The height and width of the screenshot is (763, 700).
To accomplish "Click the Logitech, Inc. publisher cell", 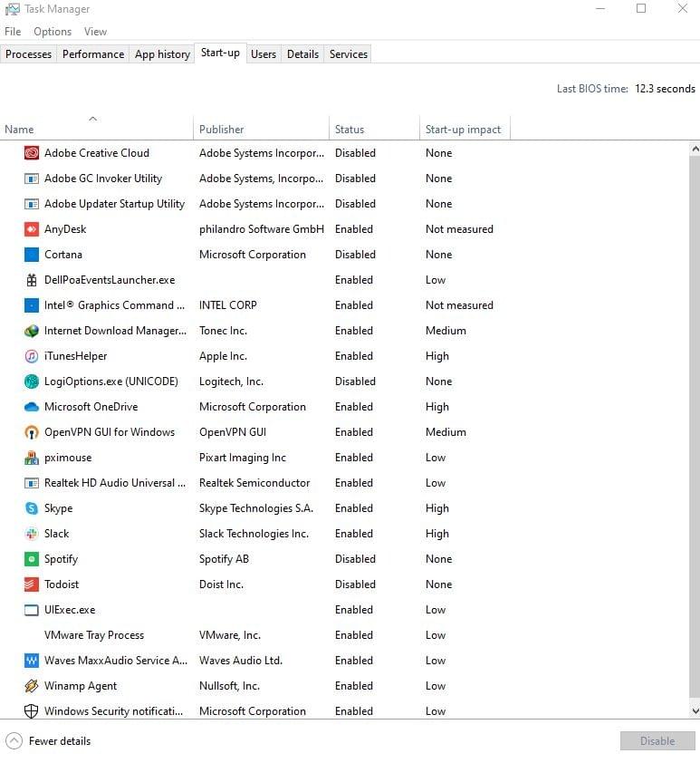I will click(232, 381).
